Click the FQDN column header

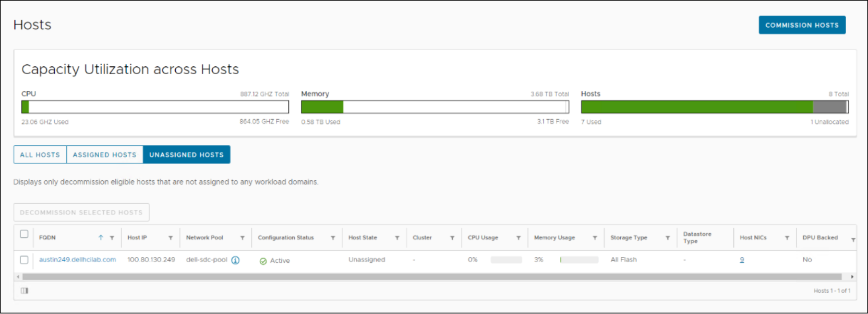click(x=47, y=238)
